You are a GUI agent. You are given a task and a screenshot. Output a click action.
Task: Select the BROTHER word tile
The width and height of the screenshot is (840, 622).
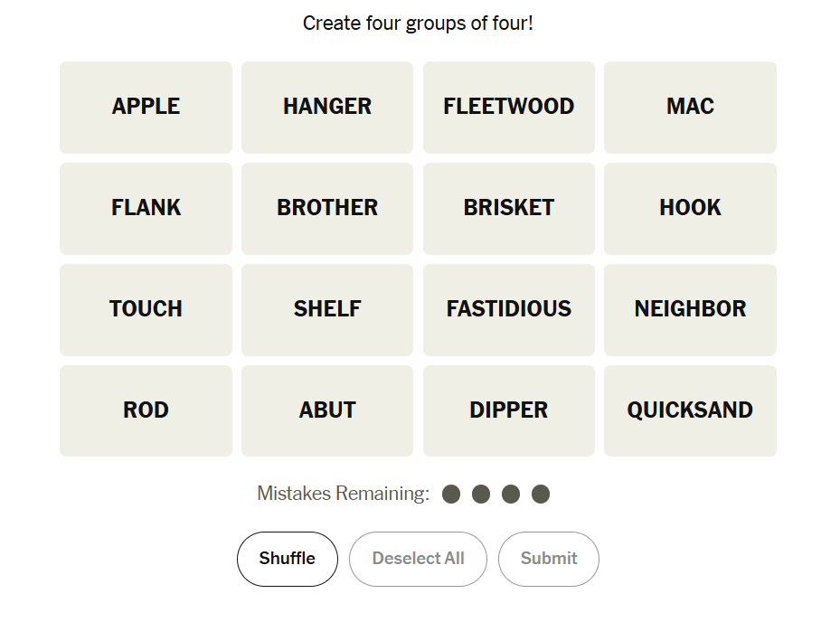(327, 208)
